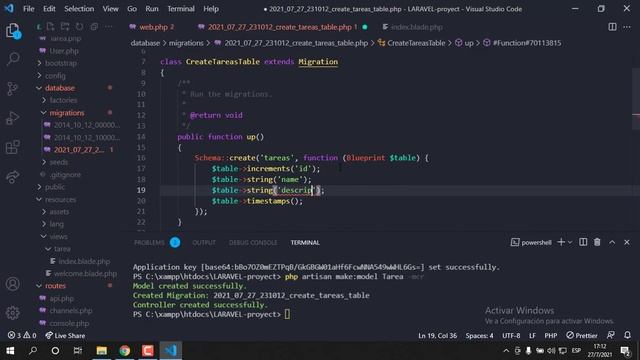The width and height of the screenshot is (640, 360).
Task: Switch to index.blade.php editor tab
Action: [x=416, y=27]
